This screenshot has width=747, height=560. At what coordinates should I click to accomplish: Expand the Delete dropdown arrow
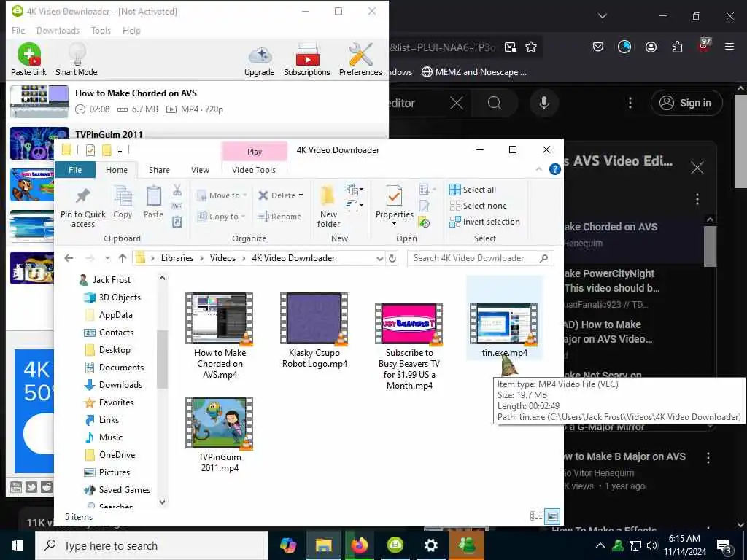coord(301,195)
